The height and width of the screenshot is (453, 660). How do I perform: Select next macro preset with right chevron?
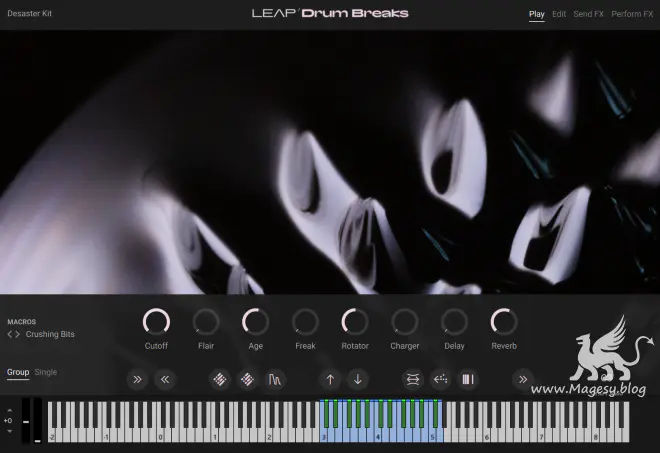[17, 334]
